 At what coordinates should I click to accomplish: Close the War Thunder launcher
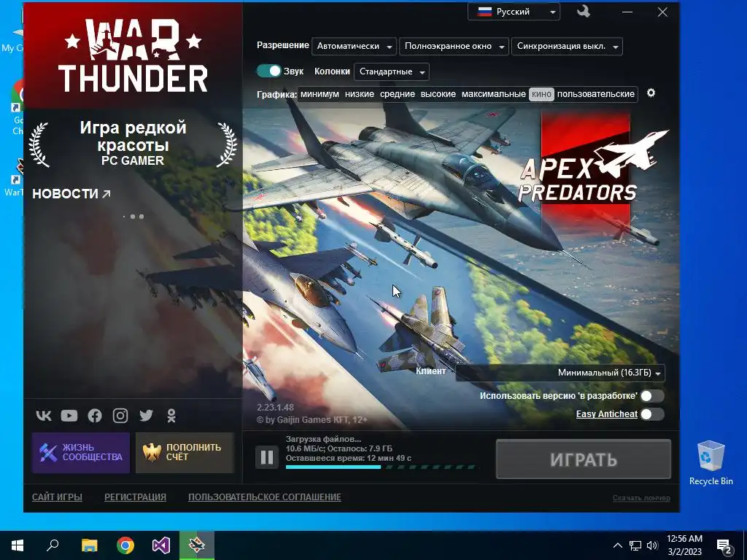662,12
